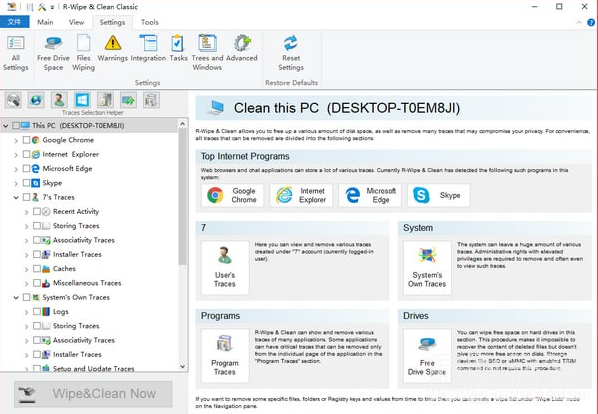The width and height of the screenshot is (598, 414).
Task: Expand the Skype tree node
Action: coord(16,183)
